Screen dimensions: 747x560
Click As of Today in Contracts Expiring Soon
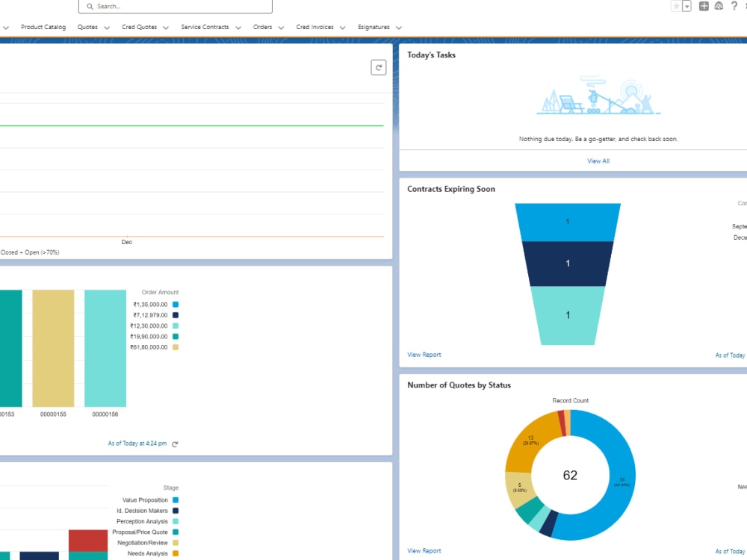[x=730, y=355]
